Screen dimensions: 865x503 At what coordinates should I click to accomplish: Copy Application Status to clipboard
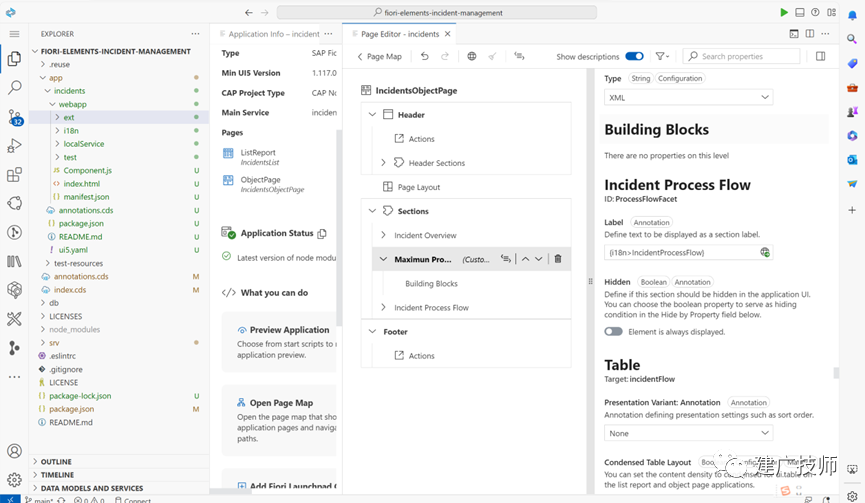(x=322, y=233)
